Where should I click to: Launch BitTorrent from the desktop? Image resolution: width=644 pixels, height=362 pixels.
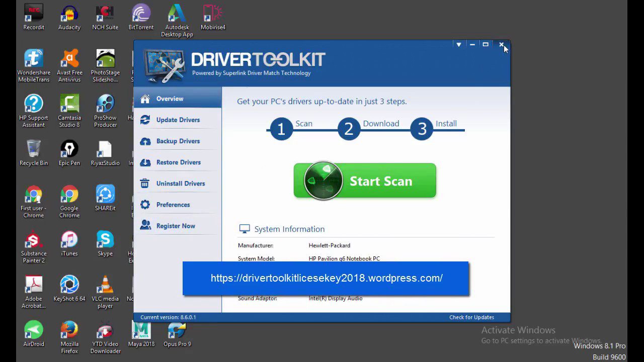tap(141, 18)
